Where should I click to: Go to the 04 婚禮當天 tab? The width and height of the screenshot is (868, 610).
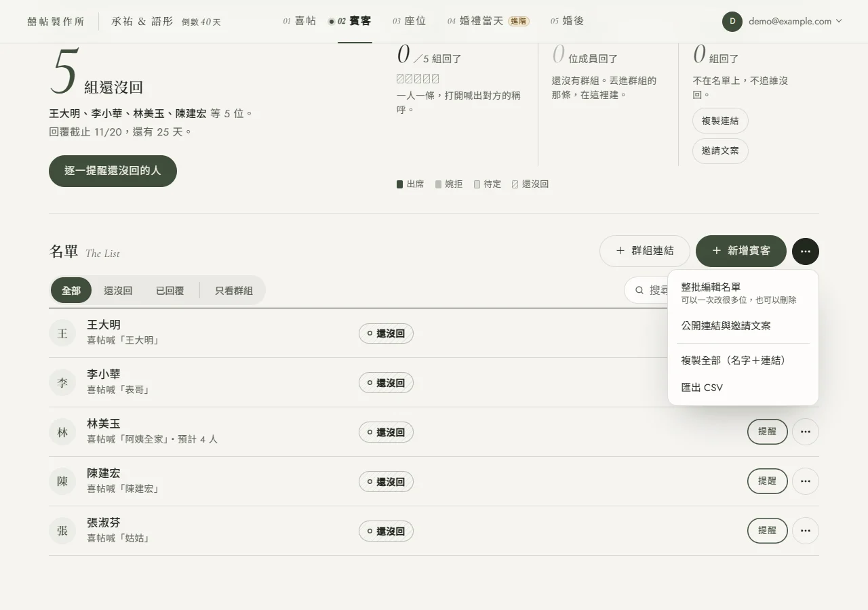click(488, 21)
